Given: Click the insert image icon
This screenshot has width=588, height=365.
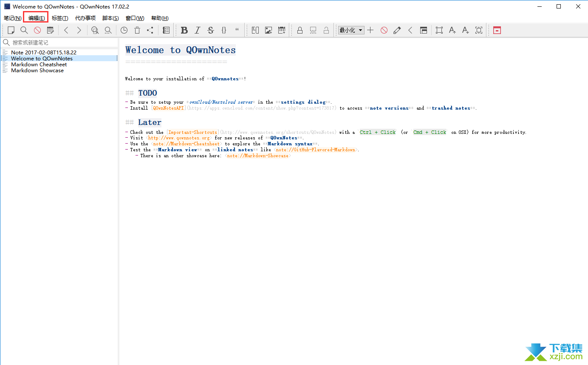Looking at the screenshot, I should tap(269, 30).
